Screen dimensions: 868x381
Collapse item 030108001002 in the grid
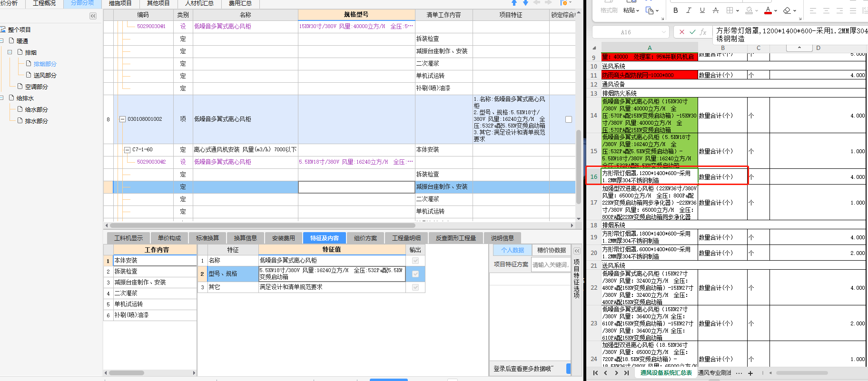pyautogui.click(x=122, y=119)
